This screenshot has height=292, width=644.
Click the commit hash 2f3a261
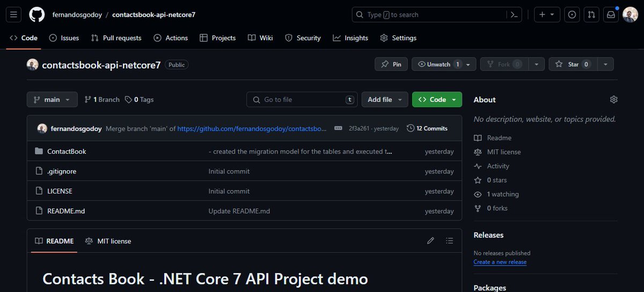[358, 129]
